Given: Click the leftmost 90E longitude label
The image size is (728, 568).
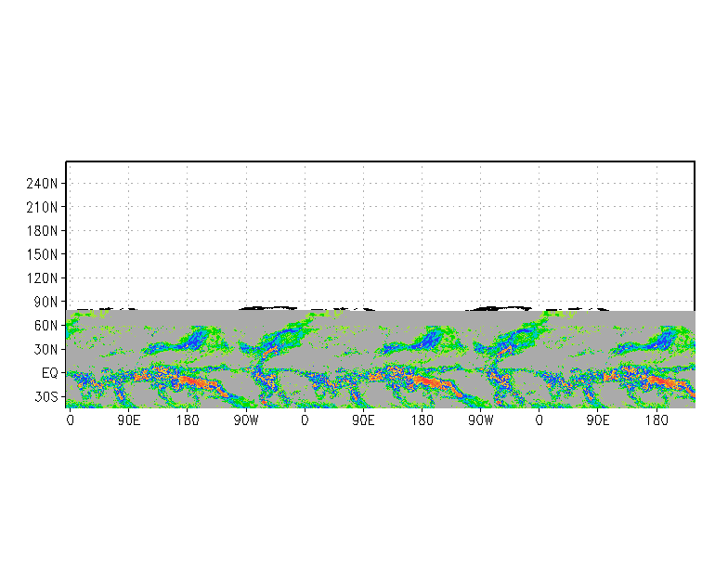Looking at the screenshot, I should pyautogui.click(x=128, y=420).
